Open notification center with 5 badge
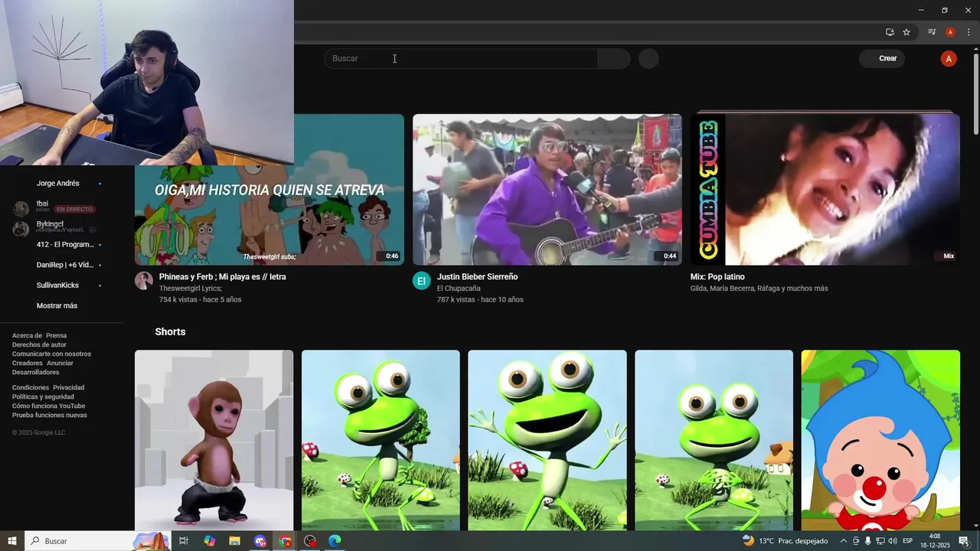The width and height of the screenshot is (980, 551). tap(965, 541)
